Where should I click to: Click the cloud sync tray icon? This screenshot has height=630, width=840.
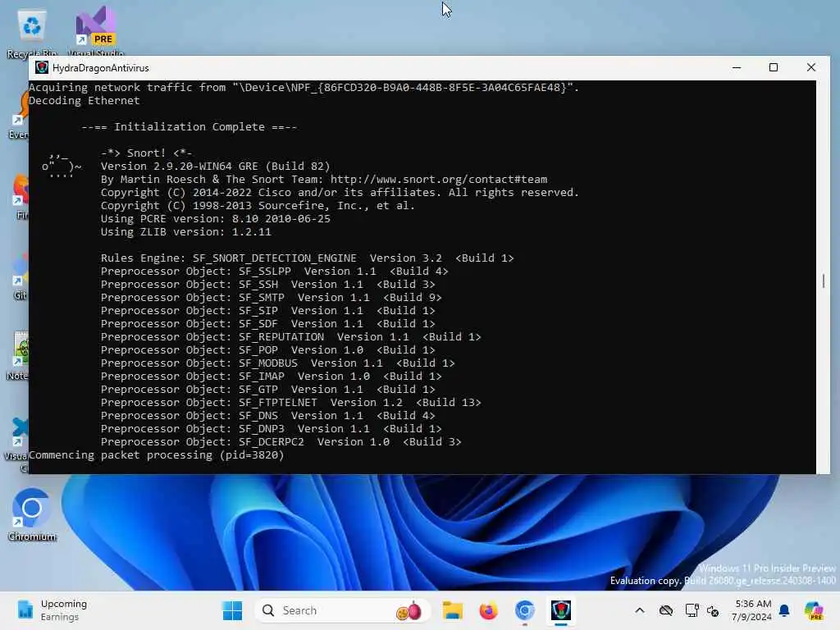tap(666, 610)
